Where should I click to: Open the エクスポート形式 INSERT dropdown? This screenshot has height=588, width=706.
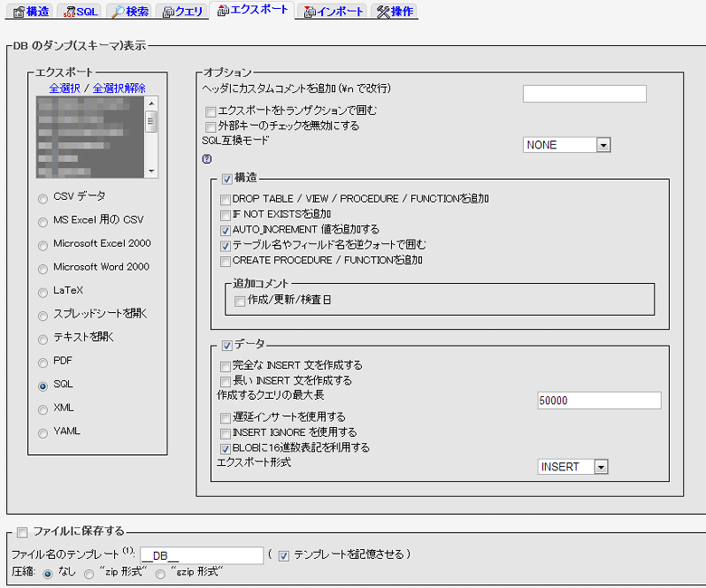pyautogui.click(x=573, y=467)
